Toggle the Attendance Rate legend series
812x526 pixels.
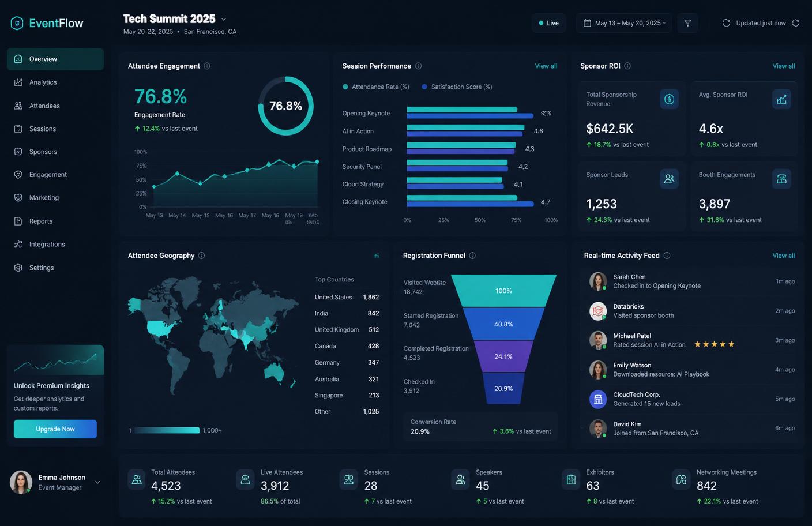[x=376, y=87]
